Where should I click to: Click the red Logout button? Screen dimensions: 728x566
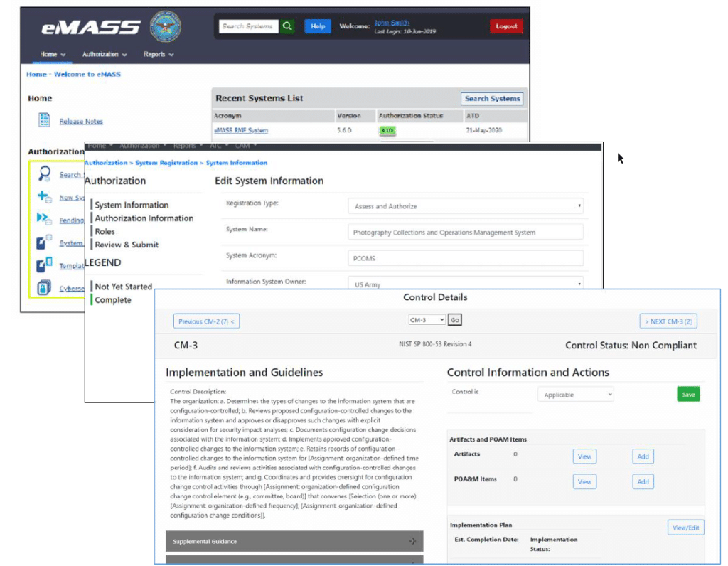click(506, 26)
